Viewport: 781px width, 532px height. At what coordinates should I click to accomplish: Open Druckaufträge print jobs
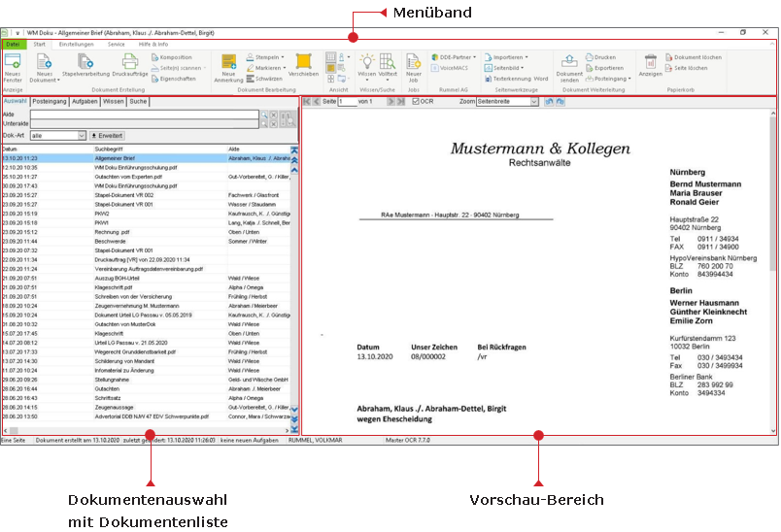point(130,65)
